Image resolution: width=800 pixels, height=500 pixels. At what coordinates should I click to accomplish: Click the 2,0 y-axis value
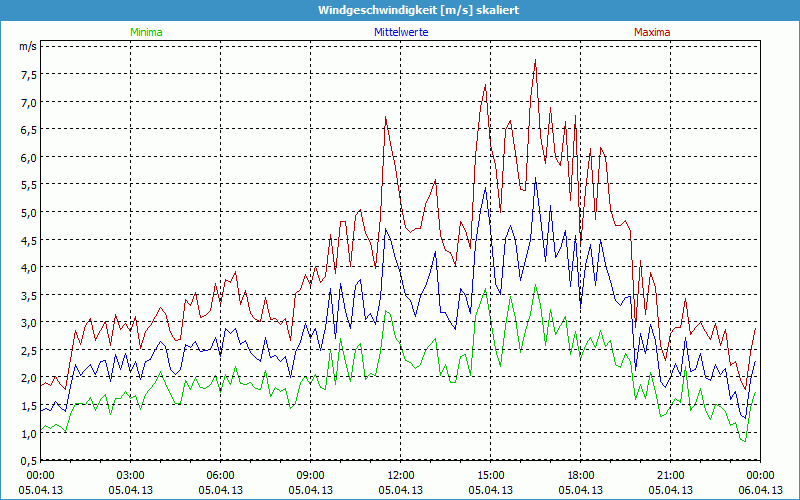tap(29, 378)
